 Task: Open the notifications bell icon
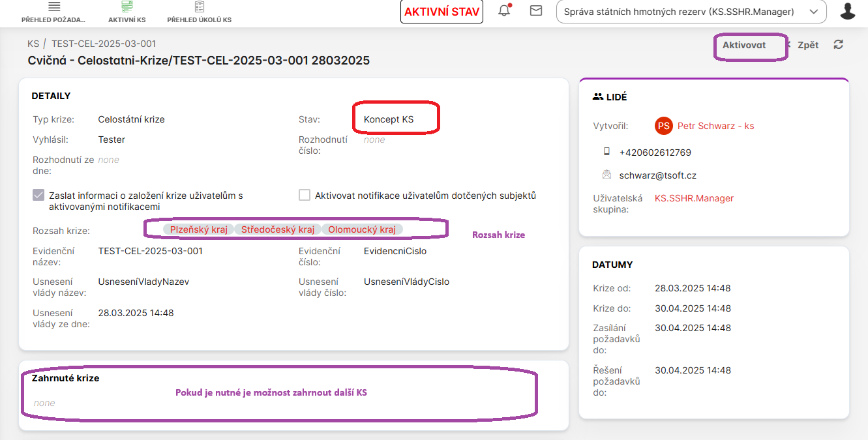point(504,11)
